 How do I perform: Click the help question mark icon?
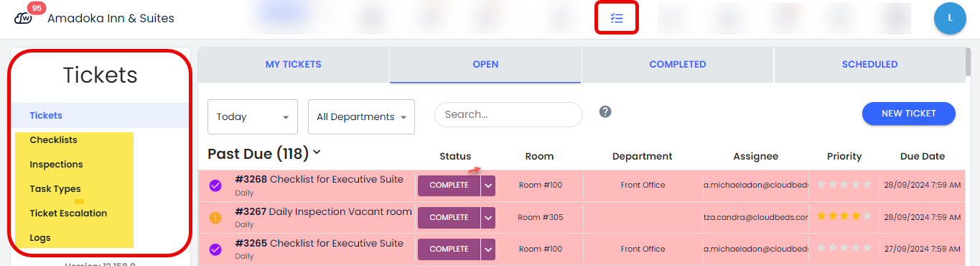605,111
